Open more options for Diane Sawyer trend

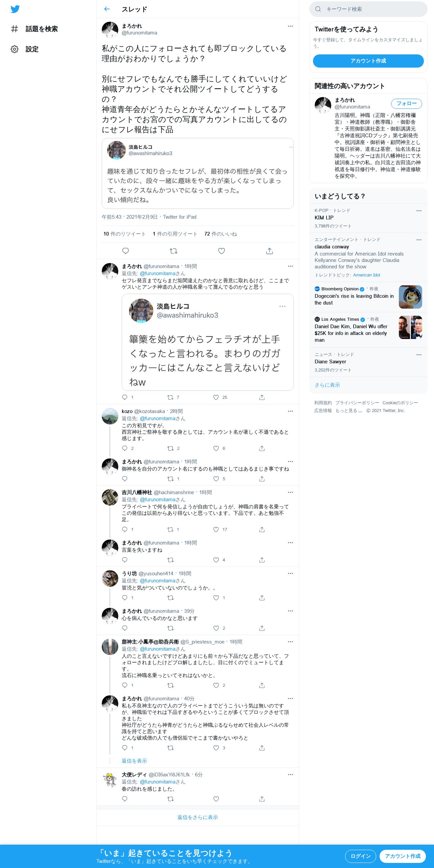pyautogui.click(x=419, y=355)
